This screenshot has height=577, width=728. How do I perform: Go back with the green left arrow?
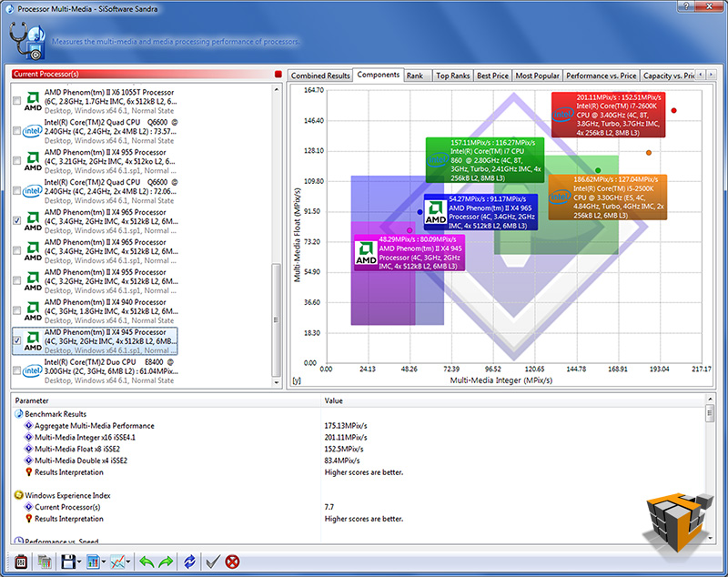[x=147, y=562]
